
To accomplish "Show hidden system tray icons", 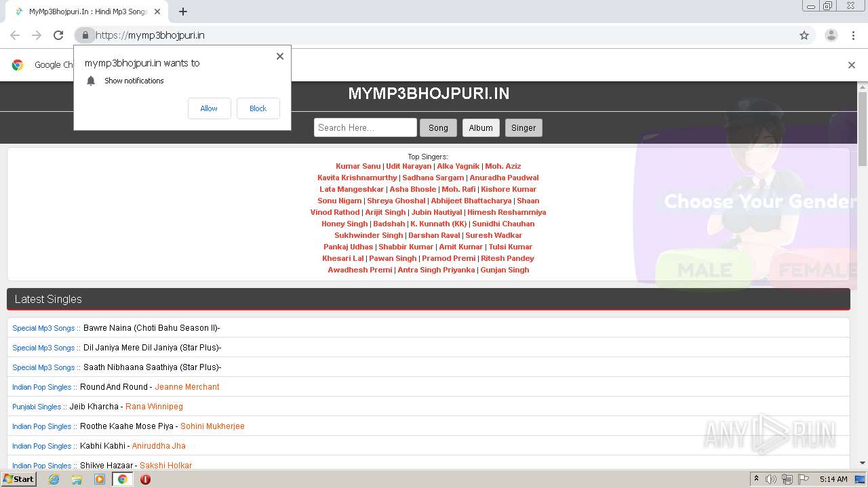I will click(756, 479).
